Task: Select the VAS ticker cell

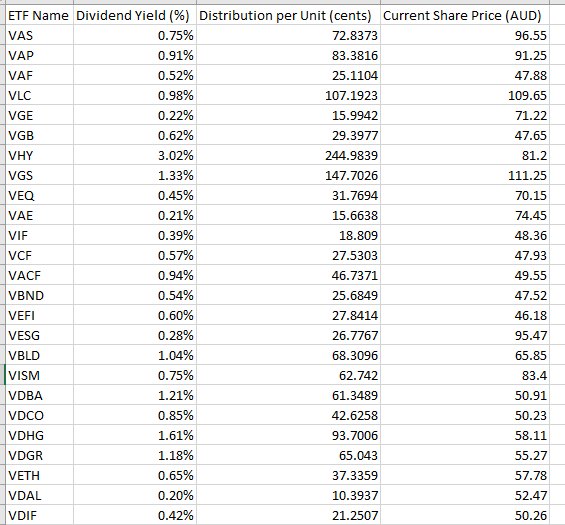Action: 39,35
